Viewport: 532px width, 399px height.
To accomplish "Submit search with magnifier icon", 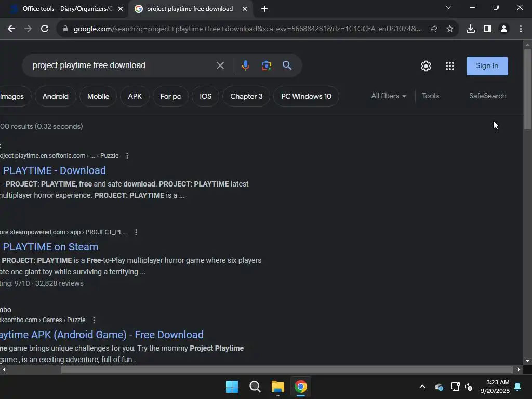I will pyautogui.click(x=287, y=65).
